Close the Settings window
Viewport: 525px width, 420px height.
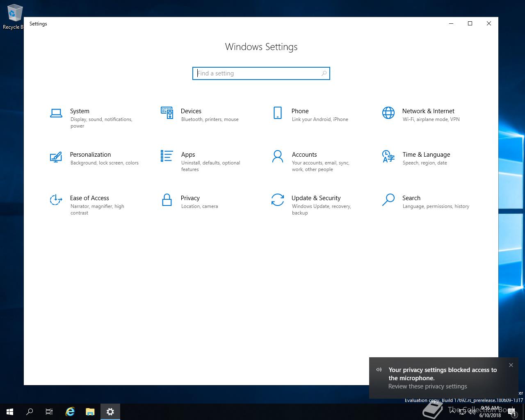[489, 23]
